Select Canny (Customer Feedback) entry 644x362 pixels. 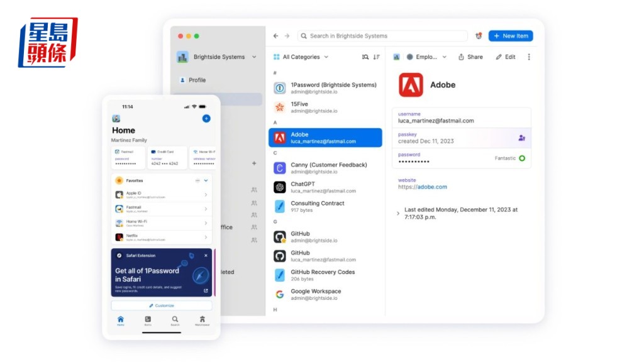pos(325,168)
